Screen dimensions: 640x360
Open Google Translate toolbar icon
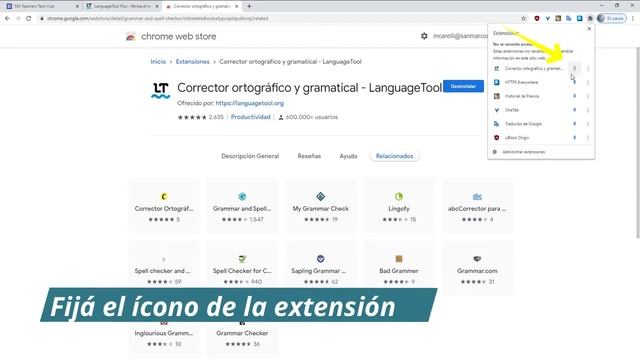click(x=569, y=18)
